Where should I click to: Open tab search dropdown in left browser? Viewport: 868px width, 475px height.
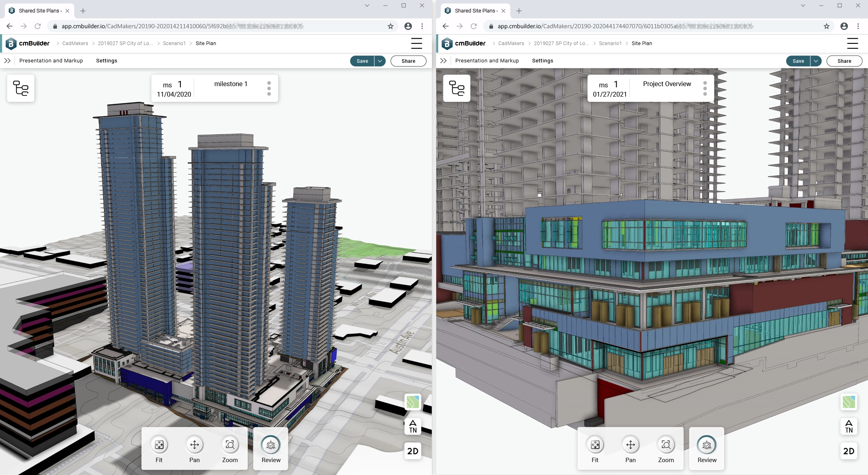coord(367,6)
